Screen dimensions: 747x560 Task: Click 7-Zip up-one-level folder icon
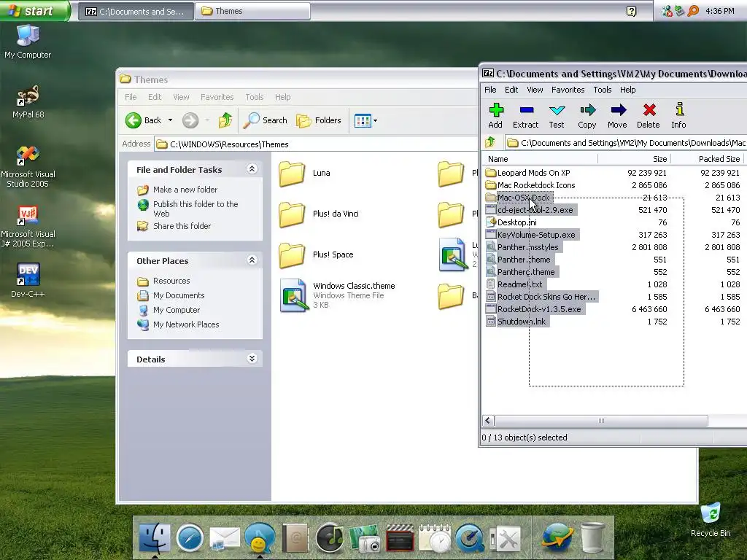click(x=490, y=142)
